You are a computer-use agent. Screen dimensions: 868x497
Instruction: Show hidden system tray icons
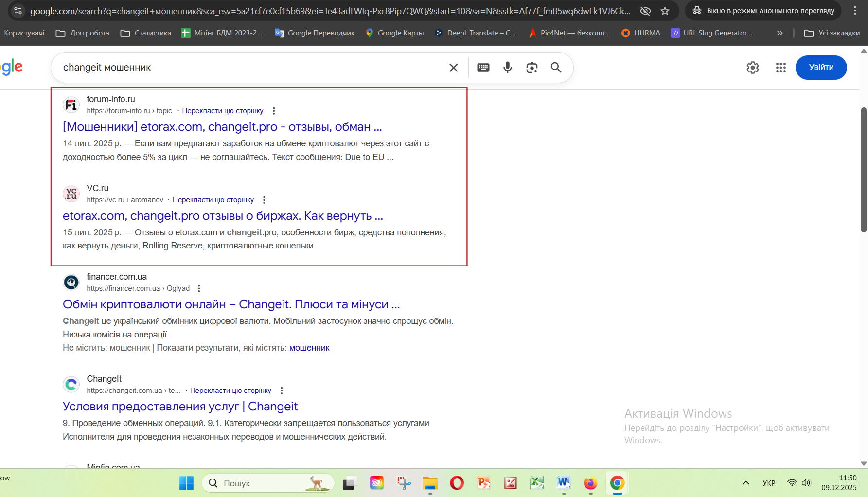pyautogui.click(x=745, y=483)
